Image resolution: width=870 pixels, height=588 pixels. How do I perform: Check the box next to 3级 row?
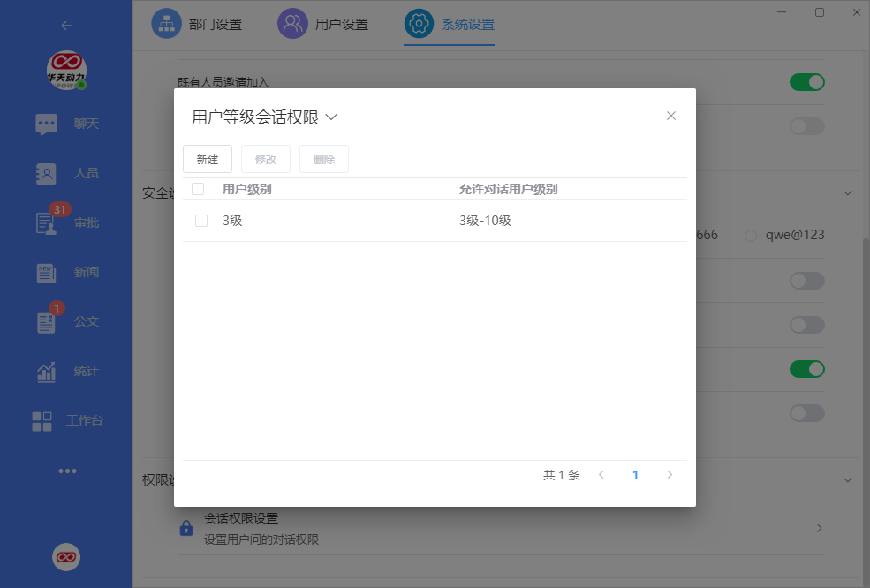[x=200, y=220]
